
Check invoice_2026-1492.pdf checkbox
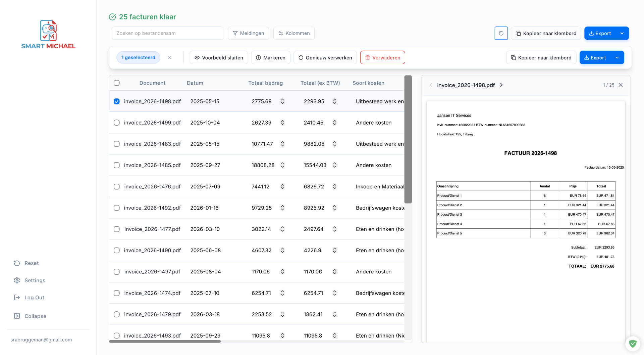pyautogui.click(x=117, y=208)
